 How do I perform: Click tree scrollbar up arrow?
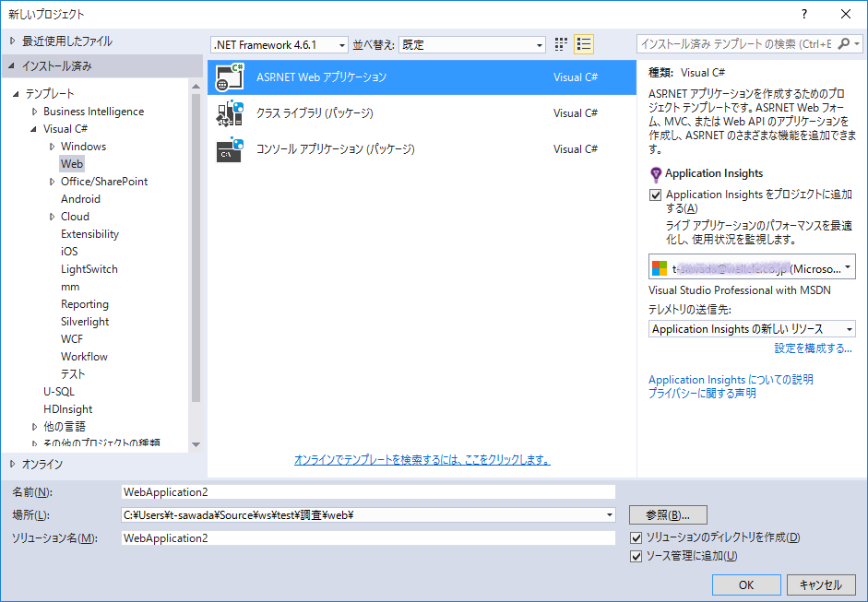[196, 87]
